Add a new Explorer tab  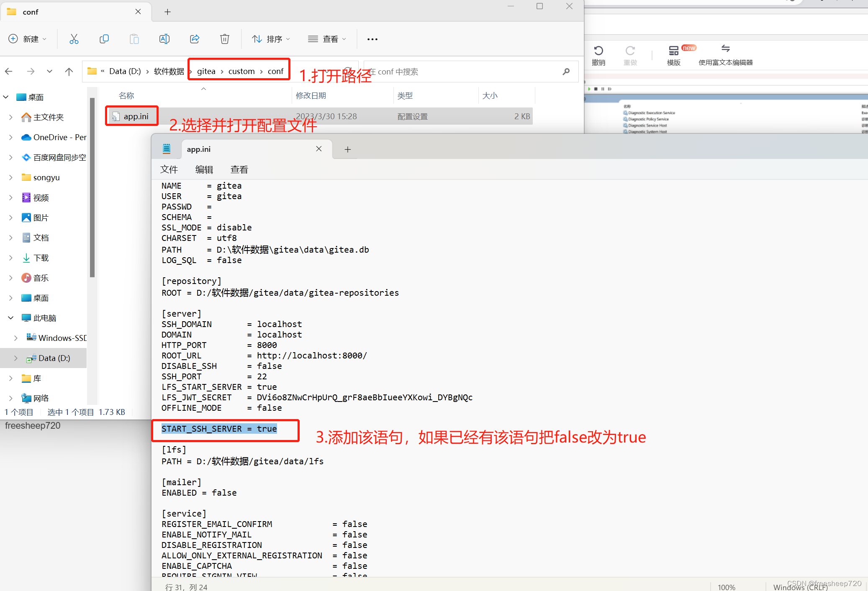pos(167,12)
